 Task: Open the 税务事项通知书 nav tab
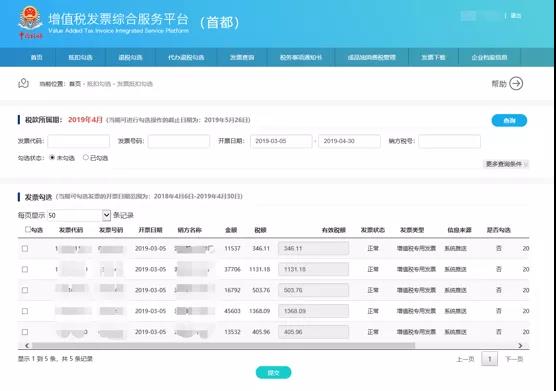click(x=301, y=57)
